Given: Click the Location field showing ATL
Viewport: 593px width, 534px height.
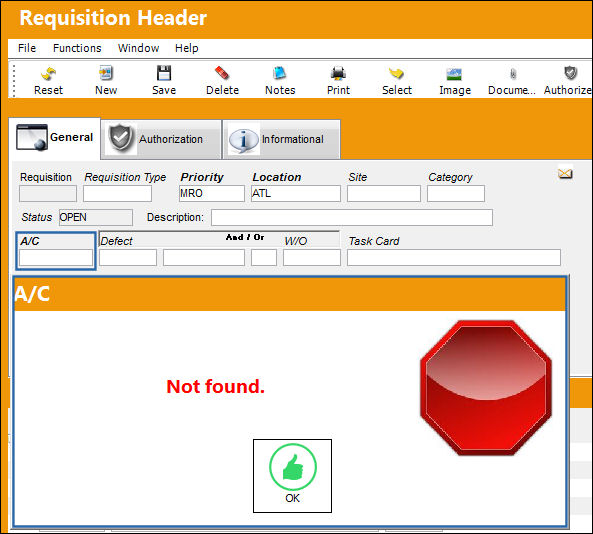Looking at the screenshot, I should pyautogui.click(x=296, y=194).
